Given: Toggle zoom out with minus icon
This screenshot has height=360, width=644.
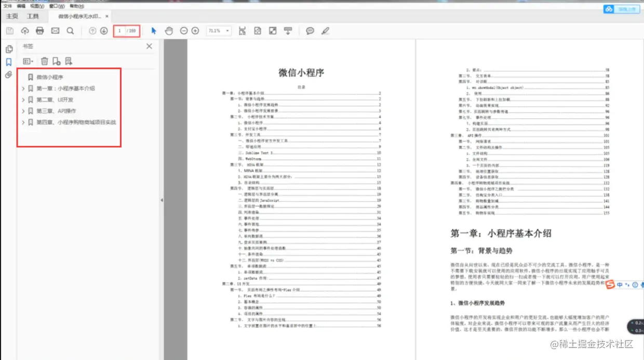Looking at the screenshot, I should point(184,31).
